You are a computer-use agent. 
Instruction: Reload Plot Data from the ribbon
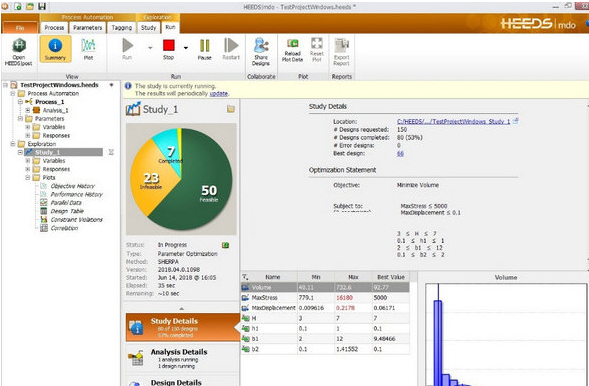[x=292, y=50]
